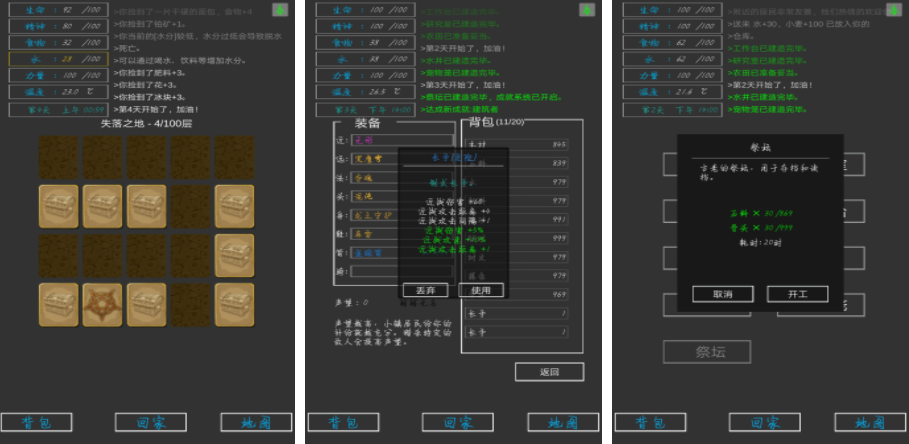The image size is (909, 444).
Task: Open 背包 tab on the left screen
Action: click(x=37, y=422)
